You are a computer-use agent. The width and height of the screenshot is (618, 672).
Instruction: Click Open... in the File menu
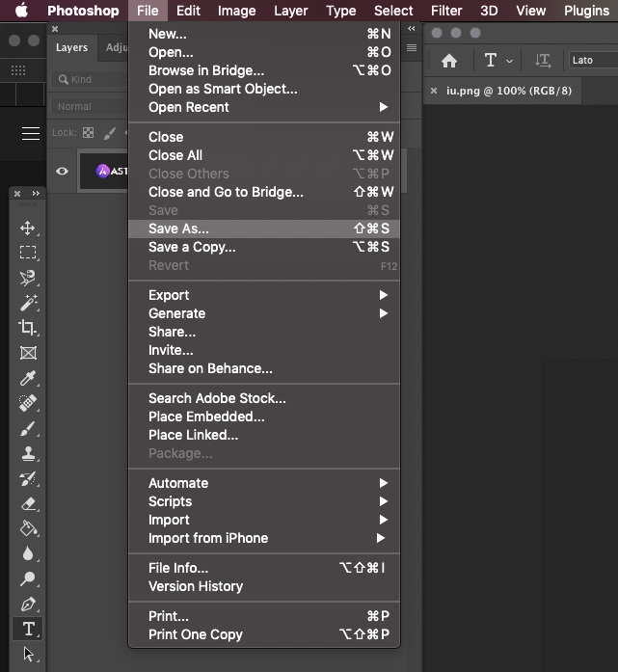(x=264, y=52)
